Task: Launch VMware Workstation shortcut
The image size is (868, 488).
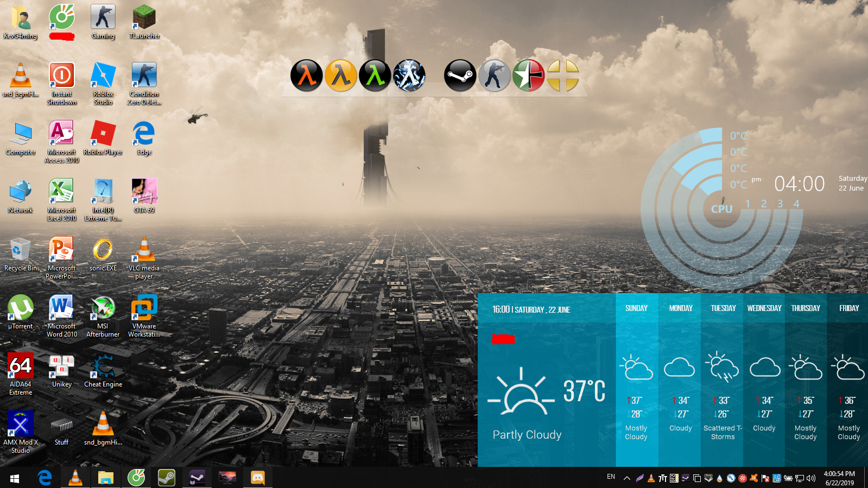Action: pos(144,316)
